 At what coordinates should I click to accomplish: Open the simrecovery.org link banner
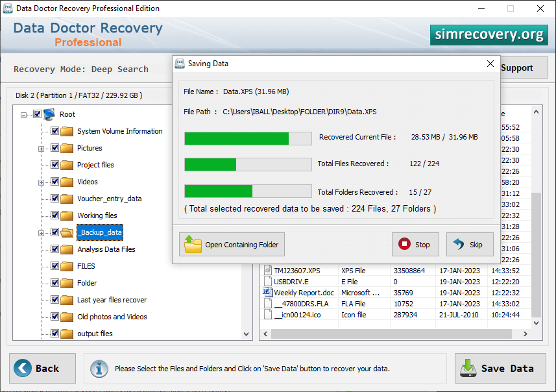tap(489, 35)
